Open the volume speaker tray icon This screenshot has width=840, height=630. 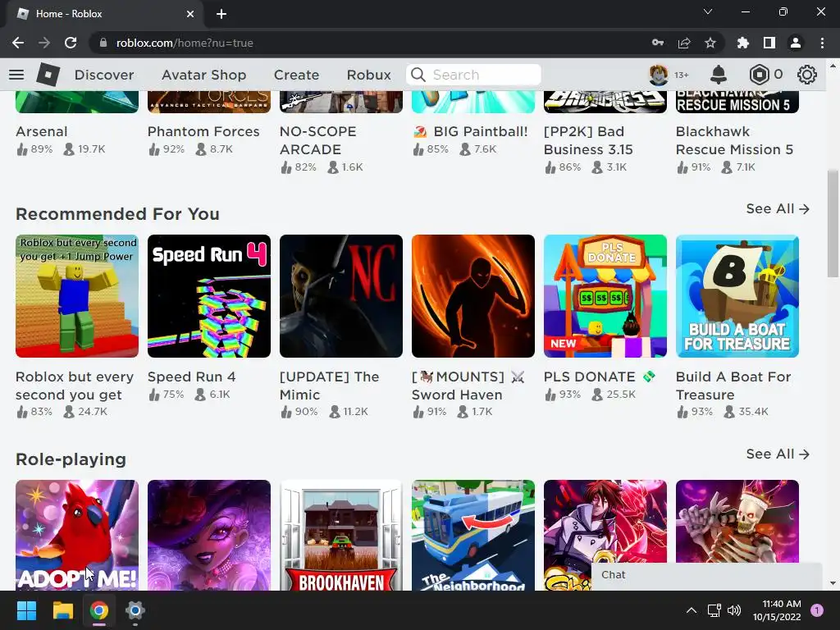coord(734,610)
